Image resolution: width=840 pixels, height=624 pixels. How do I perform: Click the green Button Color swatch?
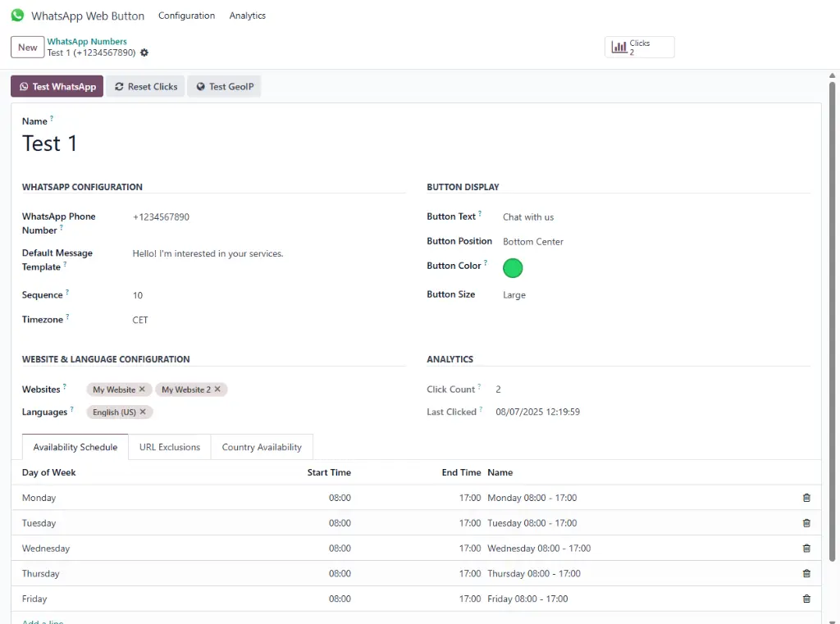pos(513,268)
